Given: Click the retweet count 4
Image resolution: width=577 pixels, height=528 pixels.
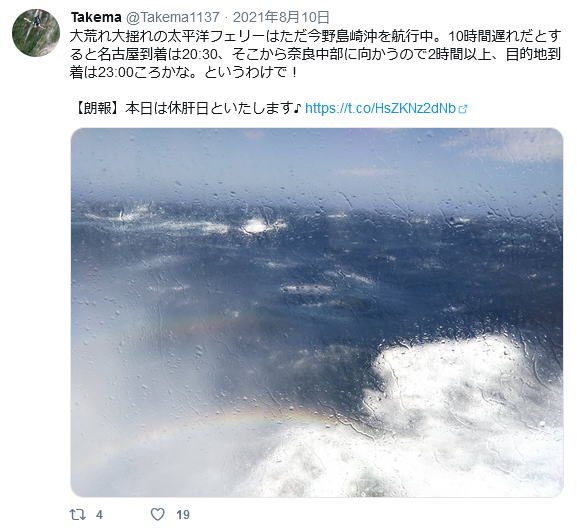Looking at the screenshot, I should point(99,514).
